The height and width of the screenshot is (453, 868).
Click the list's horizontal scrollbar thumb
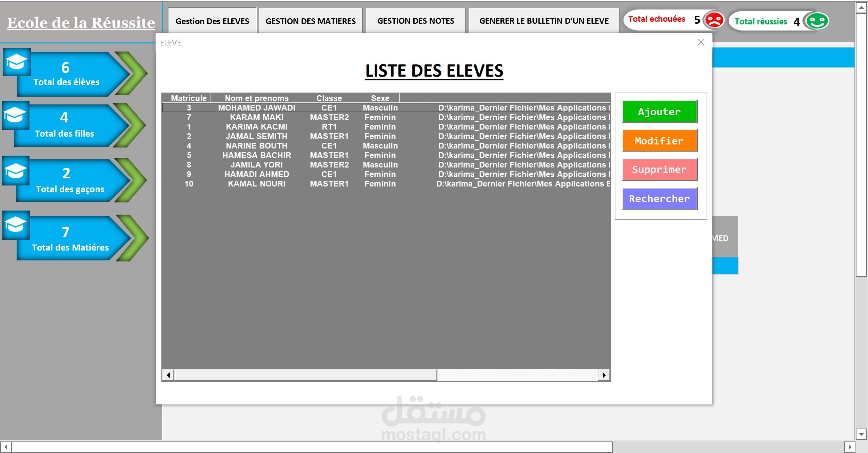pyautogui.click(x=305, y=375)
